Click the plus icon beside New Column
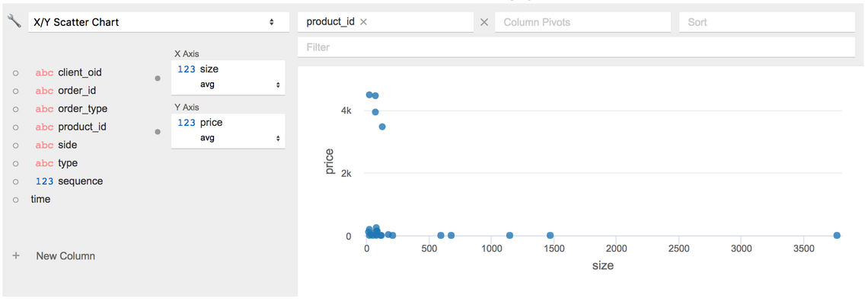Screen dimensions: 868x302 point(16,256)
